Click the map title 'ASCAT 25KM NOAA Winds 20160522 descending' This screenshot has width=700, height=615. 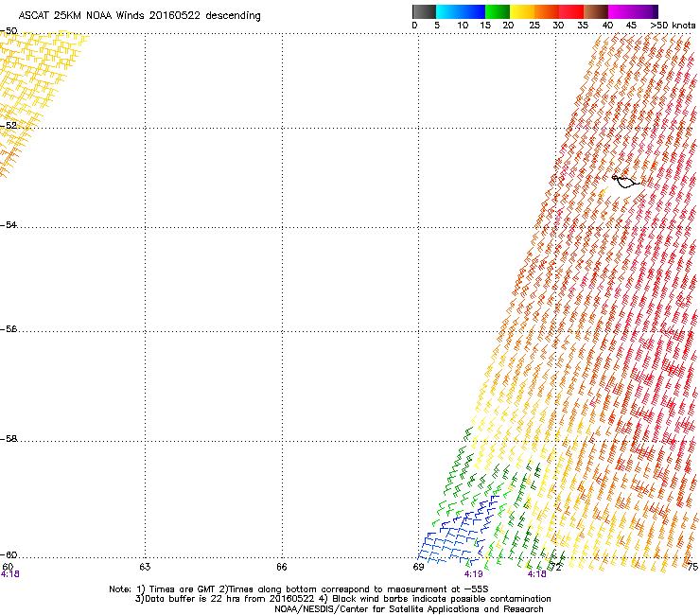tap(140, 16)
